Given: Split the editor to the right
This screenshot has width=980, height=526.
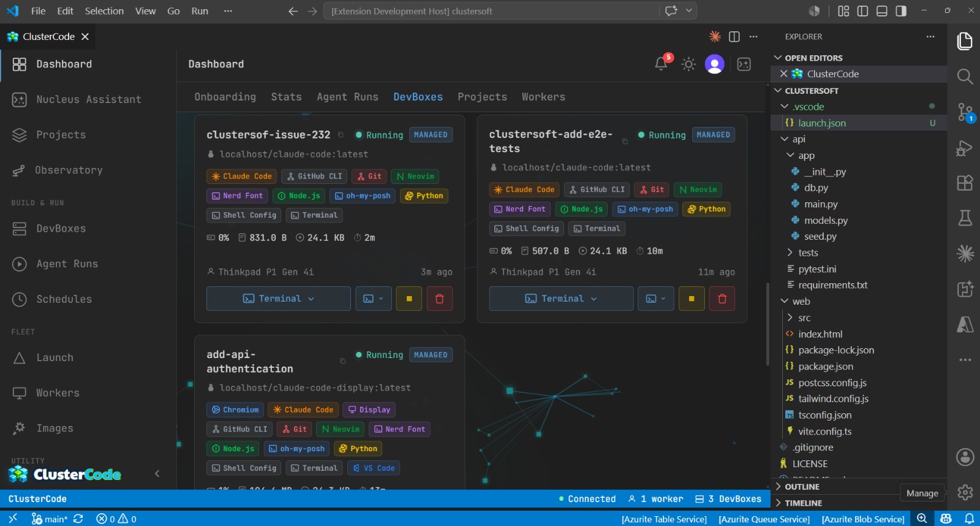Looking at the screenshot, I should tap(734, 37).
